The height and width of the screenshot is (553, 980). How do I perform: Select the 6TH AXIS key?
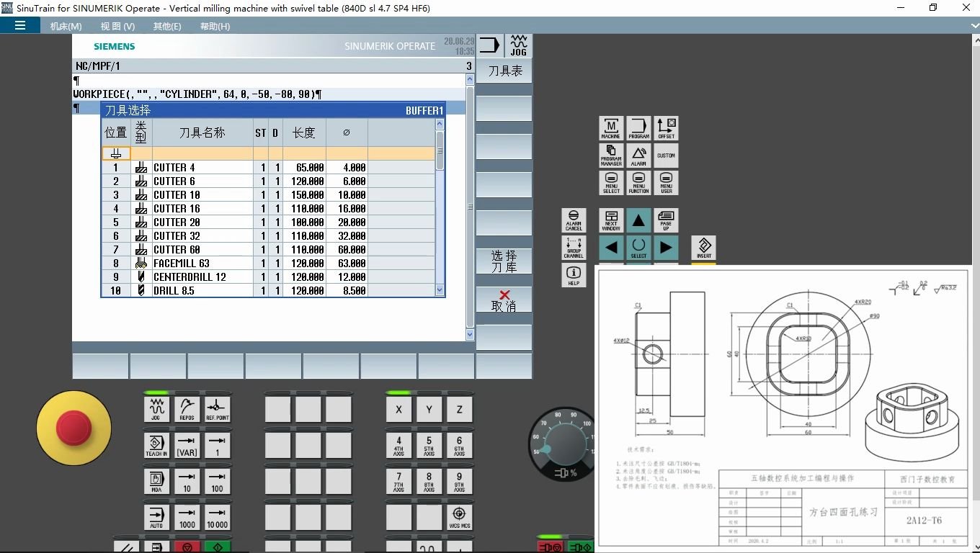(x=459, y=445)
